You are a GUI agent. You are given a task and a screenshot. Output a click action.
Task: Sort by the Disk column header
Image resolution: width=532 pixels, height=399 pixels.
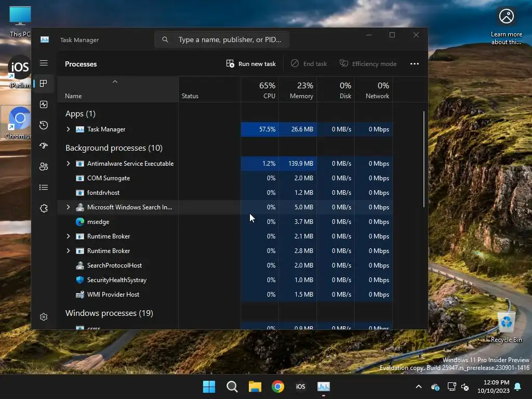pos(336,89)
